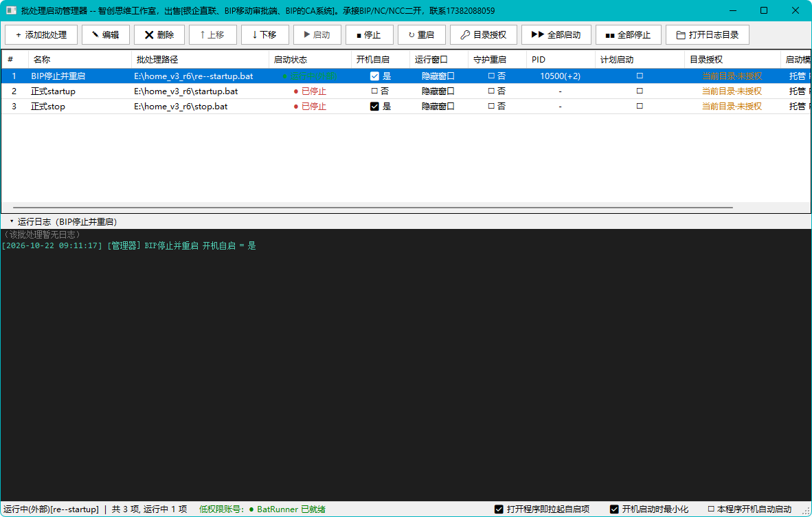Screen dimensions: 812x517
Task: Sort by the 启动状态 column header
Action: 310,60
